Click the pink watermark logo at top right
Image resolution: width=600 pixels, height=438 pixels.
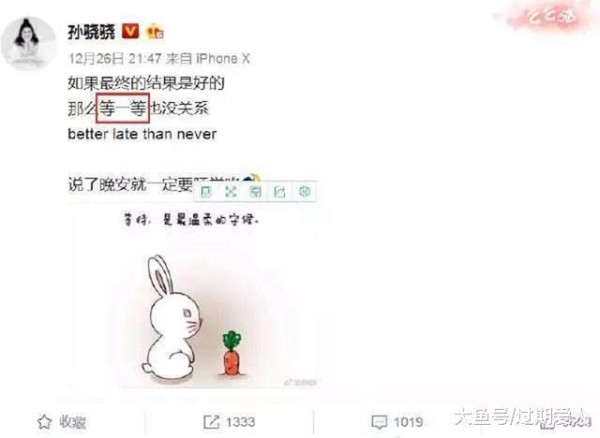pos(550,16)
